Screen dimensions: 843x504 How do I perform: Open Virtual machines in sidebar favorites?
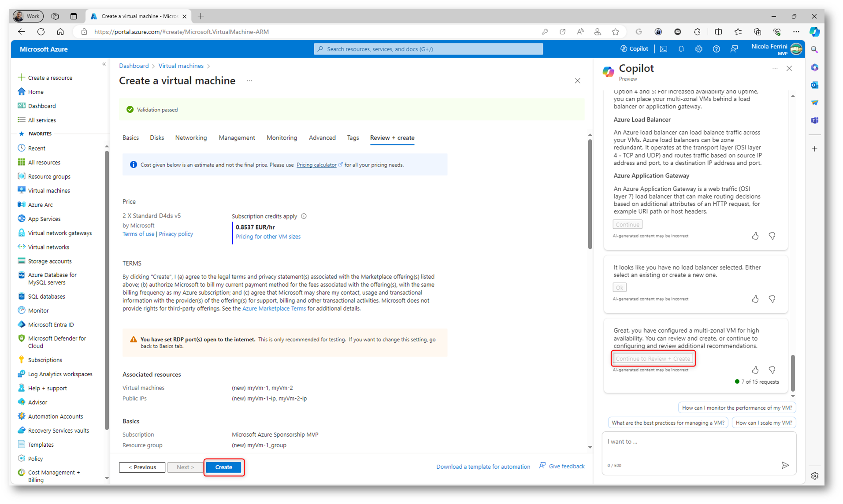[x=49, y=190]
